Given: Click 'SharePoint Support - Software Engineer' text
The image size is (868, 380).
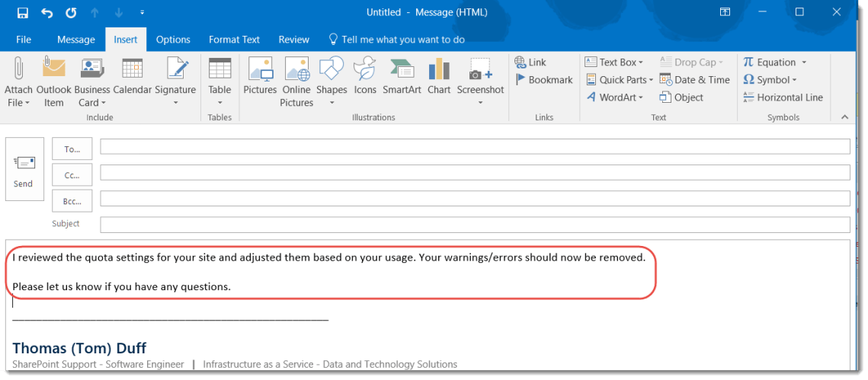Looking at the screenshot, I should pyautogui.click(x=98, y=364).
